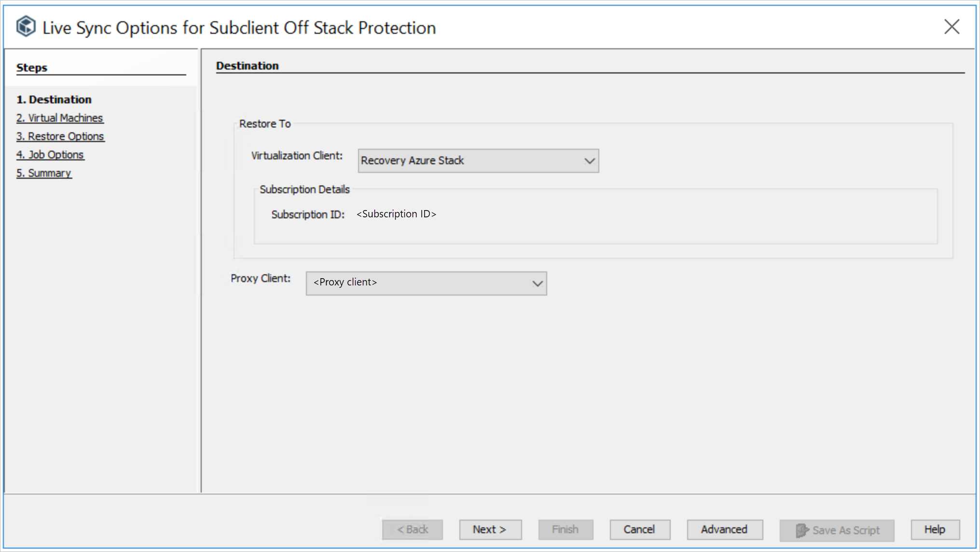Click the Back navigation button

coord(412,529)
